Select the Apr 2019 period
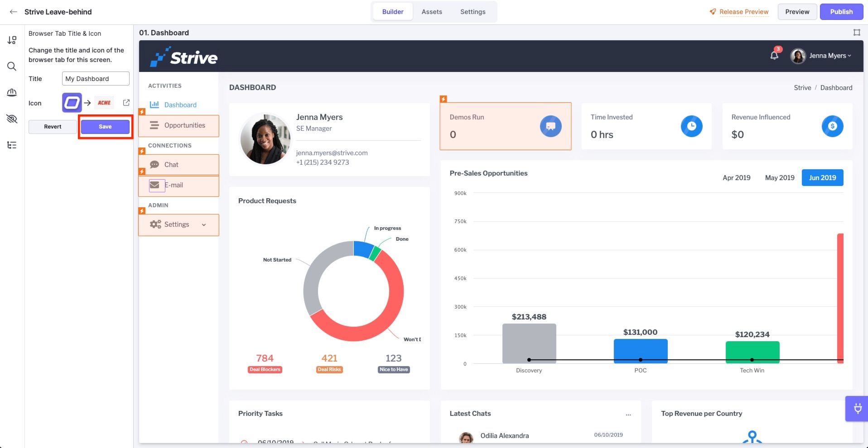The width and height of the screenshot is (868, 448). [x=737, y=178]
